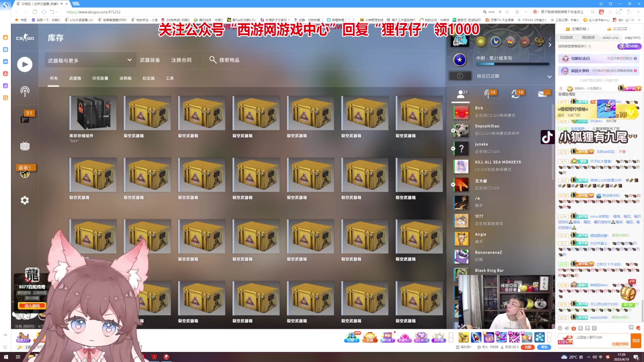Select the 库存存储组件 box item
Screen dimensions: 644x362
click(x=93, y=119)
